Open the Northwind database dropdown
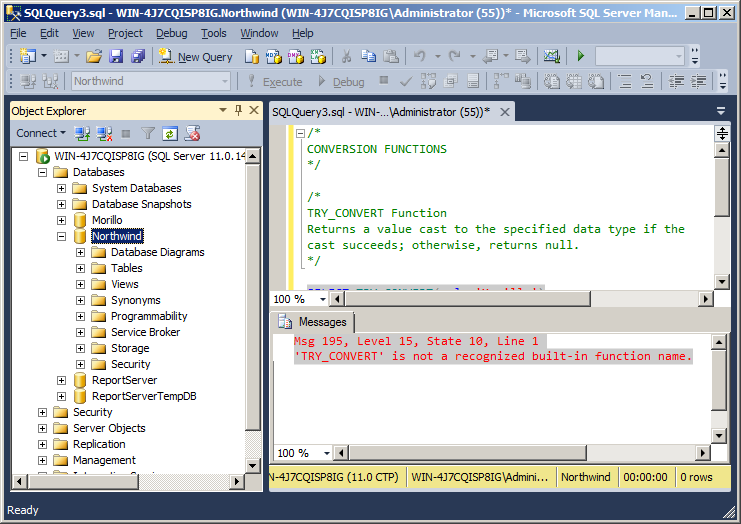 point(225,81)
